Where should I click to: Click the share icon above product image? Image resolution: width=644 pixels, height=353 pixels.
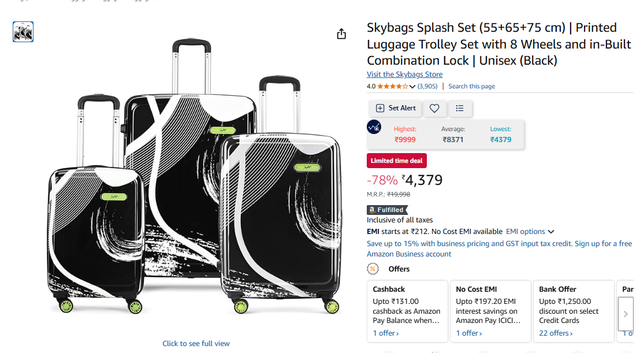tap(341, 34)
